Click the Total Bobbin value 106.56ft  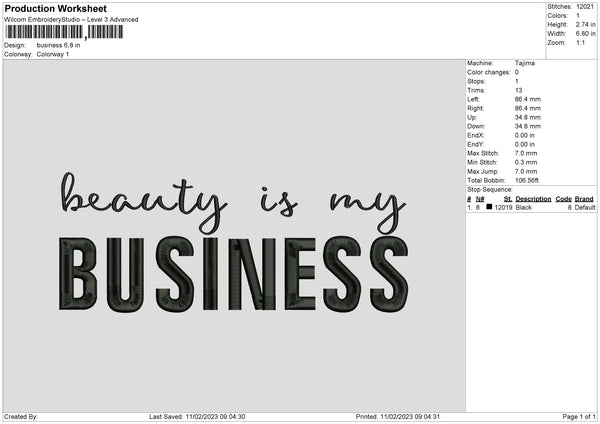[527, 181]
